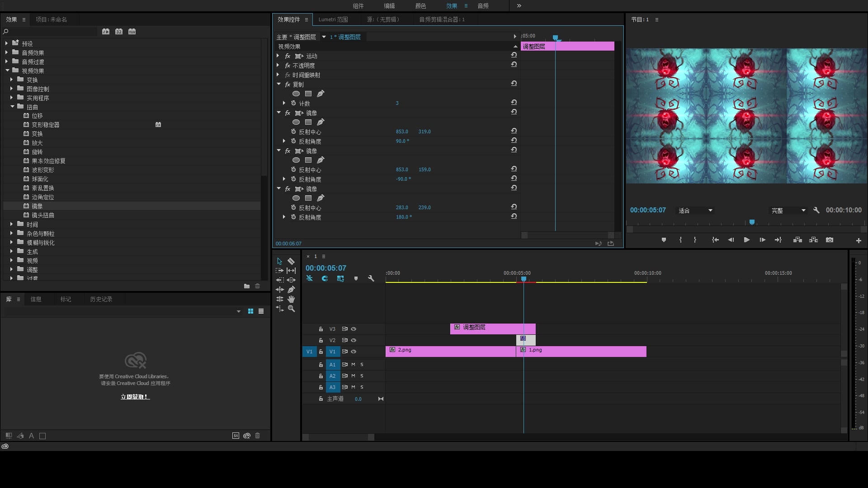The height and width of the screenshot is (488, 868).
Task: Open the 颜色 workspace
Action: (x=420, y=6)
